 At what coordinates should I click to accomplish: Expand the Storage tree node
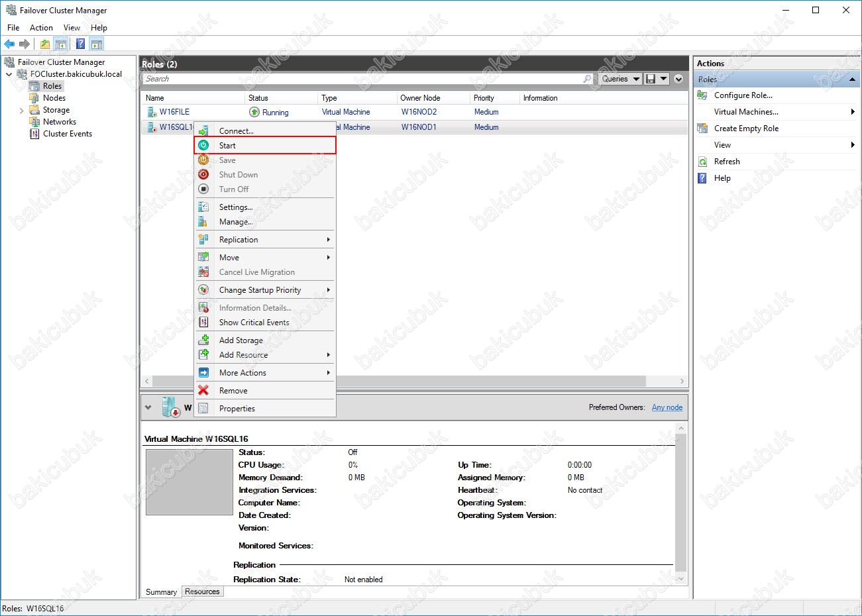click(21, 111)
